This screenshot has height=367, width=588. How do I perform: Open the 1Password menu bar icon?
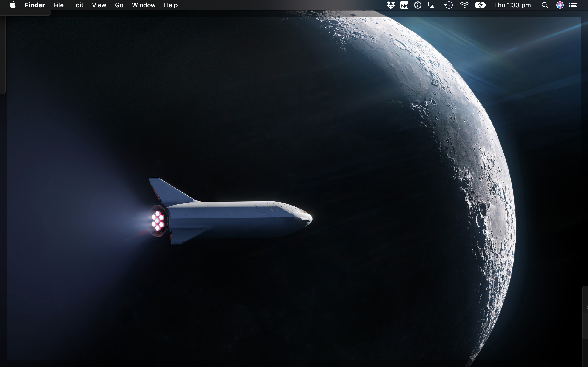[418, 5]
